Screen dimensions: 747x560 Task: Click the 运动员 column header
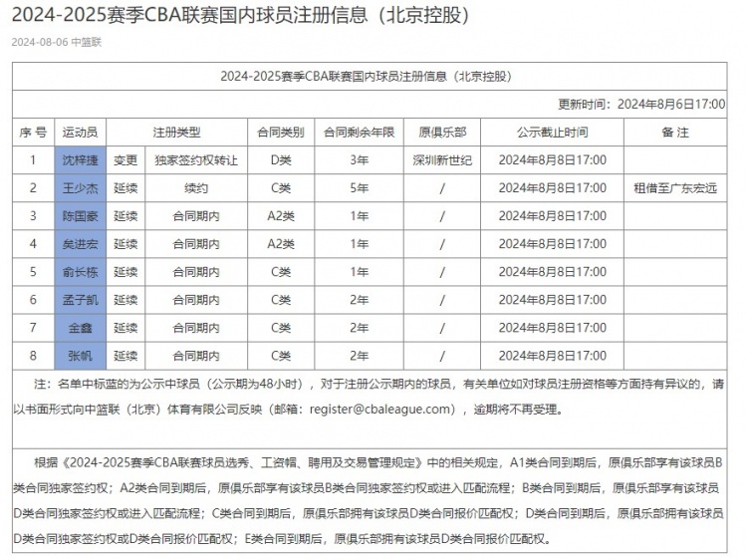click(x=80, y=132)
